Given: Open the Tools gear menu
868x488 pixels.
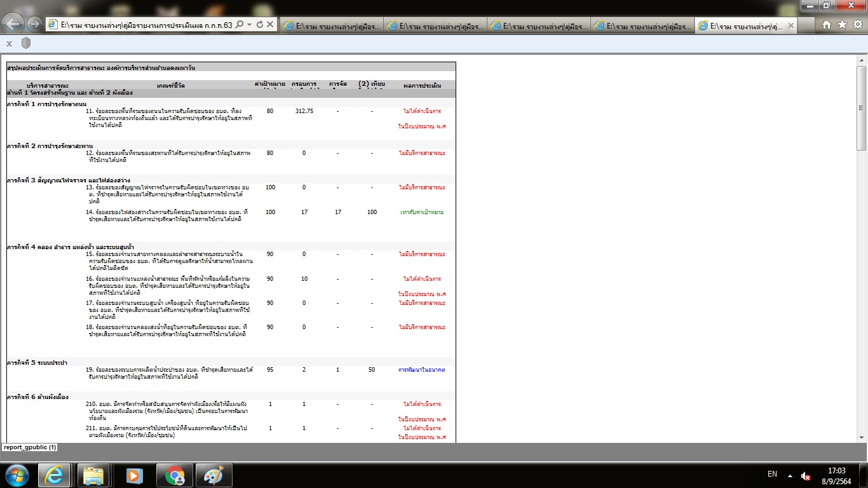Looking at the screenshot, I should point(857,25).
